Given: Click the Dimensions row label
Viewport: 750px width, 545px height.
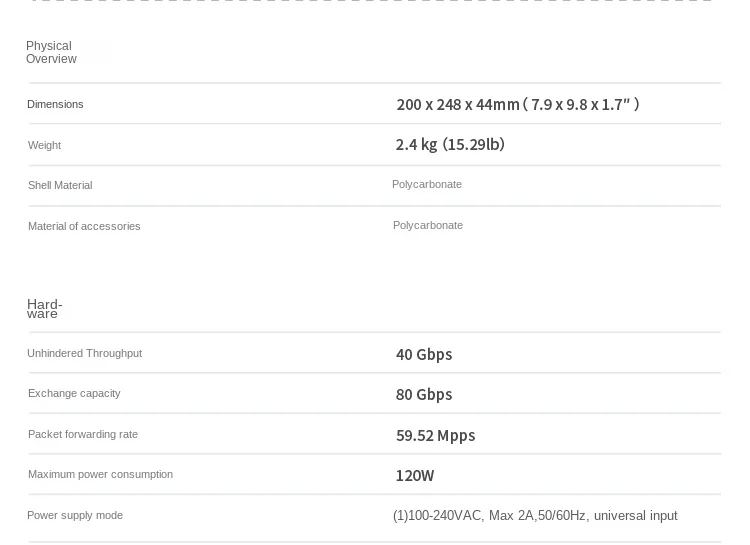Looking at the screenshot, I should point(55,104).
